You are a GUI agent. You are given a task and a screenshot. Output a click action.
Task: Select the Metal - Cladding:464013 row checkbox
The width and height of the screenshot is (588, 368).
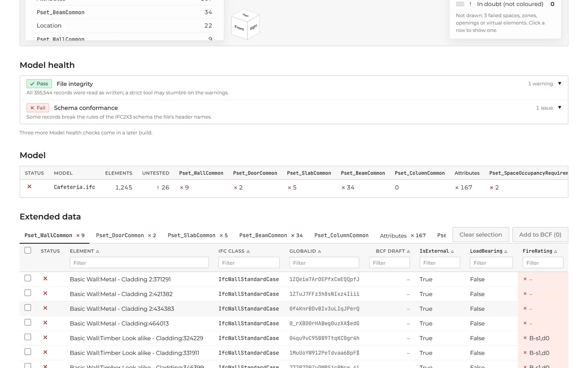tap(28, 322)
